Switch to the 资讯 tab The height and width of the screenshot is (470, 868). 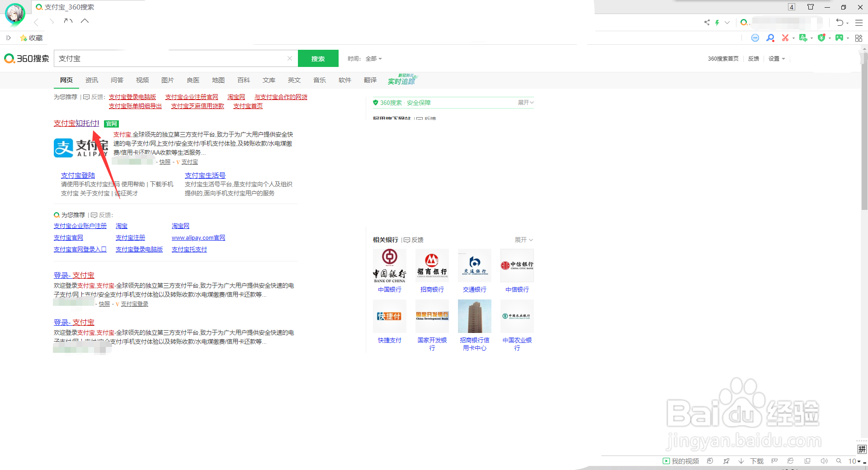pos(92,80)
